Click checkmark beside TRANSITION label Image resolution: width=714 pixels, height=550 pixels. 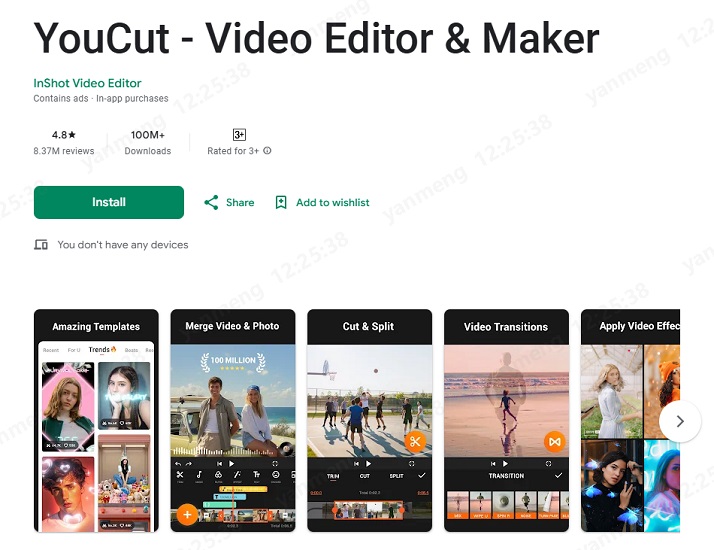click(558, 475)
